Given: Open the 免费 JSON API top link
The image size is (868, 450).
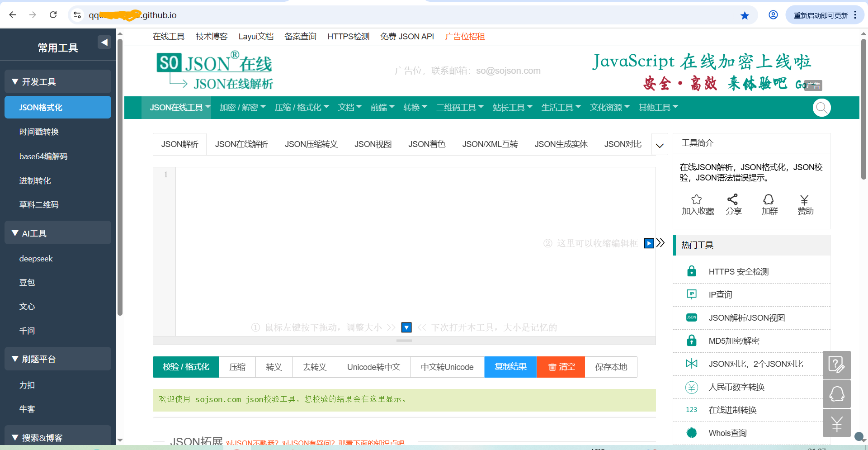Looking at the screenshot, I should (x=407, y=37).
